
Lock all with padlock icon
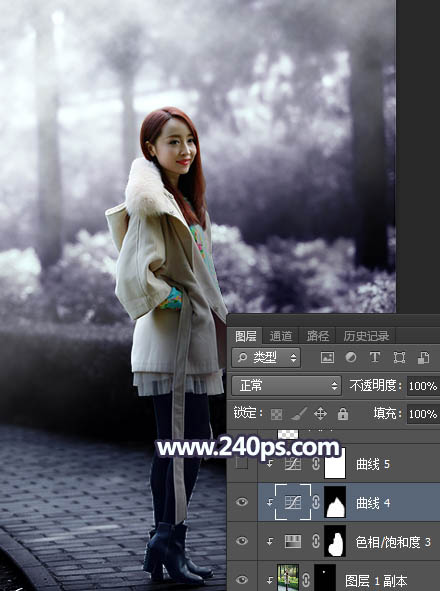[343, 414]
